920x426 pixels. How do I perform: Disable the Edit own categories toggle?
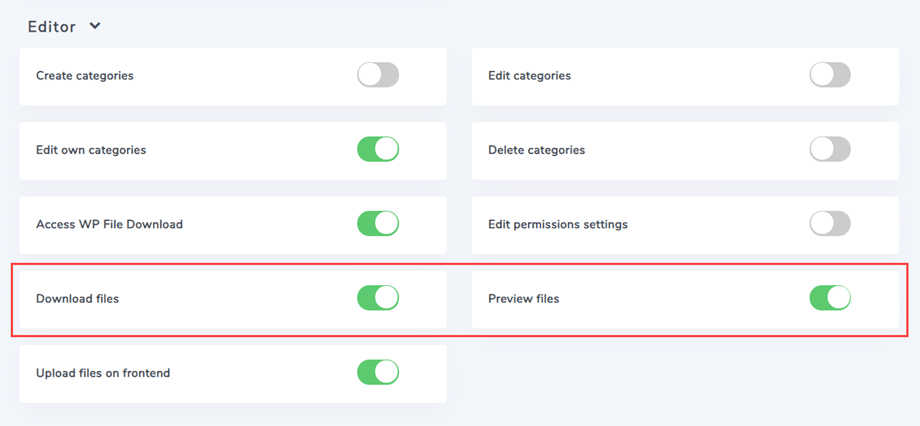(378, 150)
